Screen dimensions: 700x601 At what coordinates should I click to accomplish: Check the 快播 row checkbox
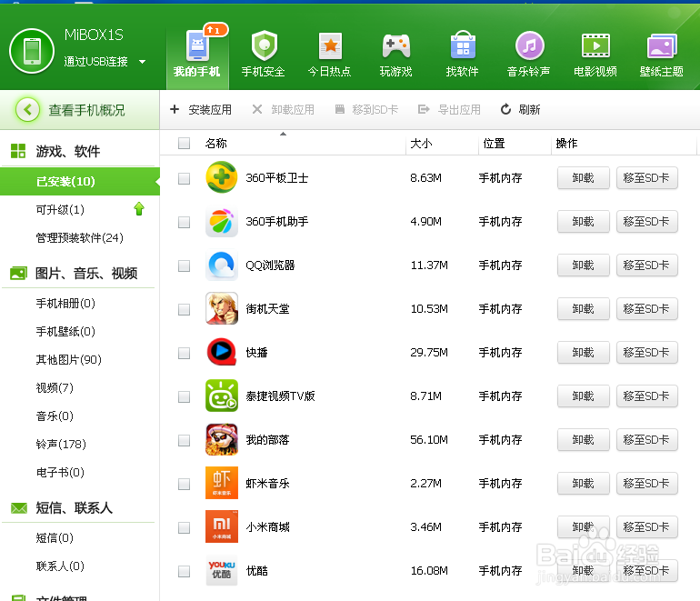184,353
